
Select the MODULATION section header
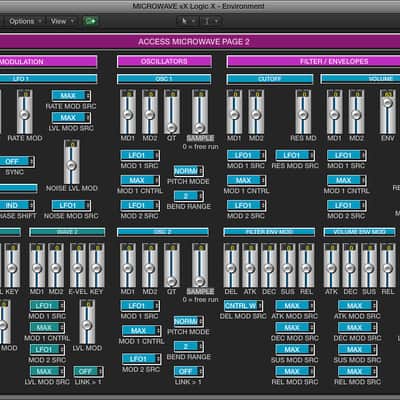(48, 61)
